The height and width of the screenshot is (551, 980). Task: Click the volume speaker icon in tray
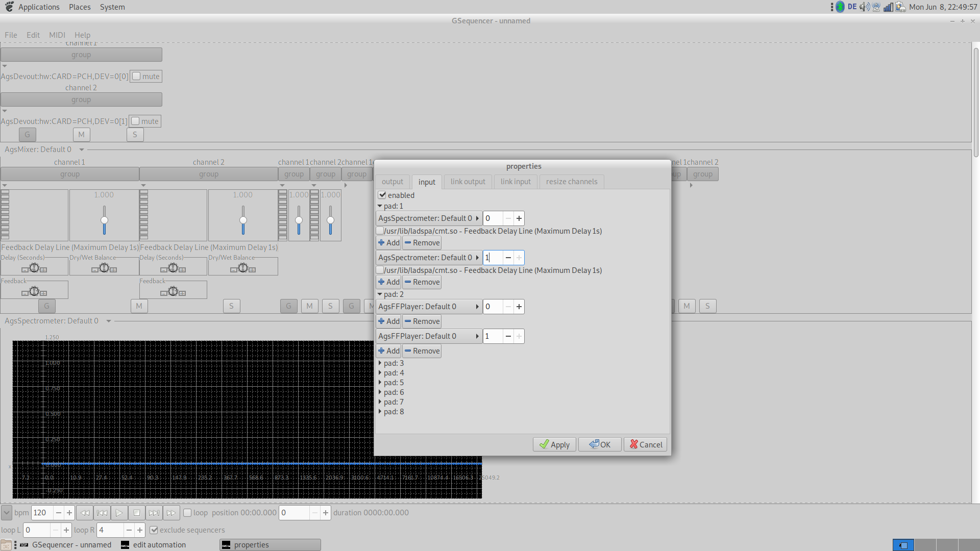pyautogui.click(x=864, y=7)
